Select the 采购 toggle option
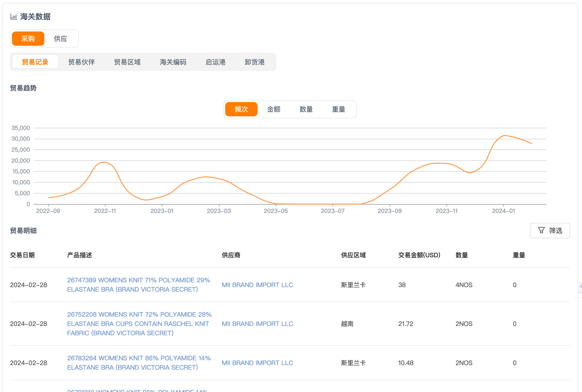582x392 pixels. coord(28,39)
